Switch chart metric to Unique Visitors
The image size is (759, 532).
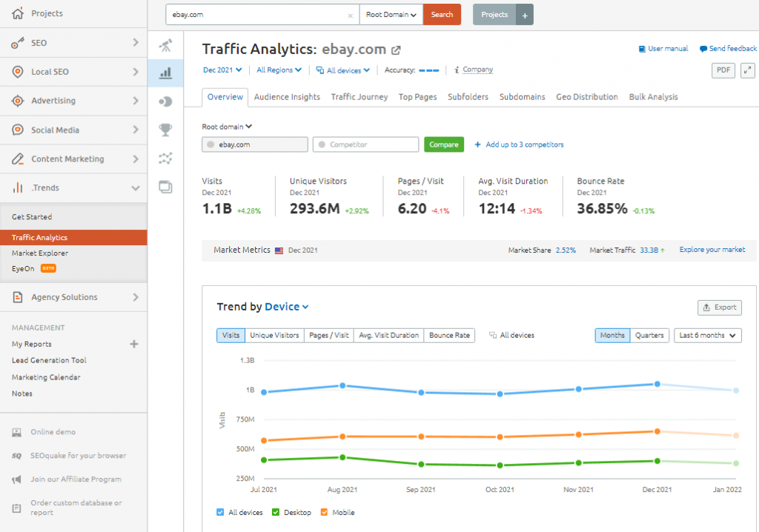tap(274, 336)
